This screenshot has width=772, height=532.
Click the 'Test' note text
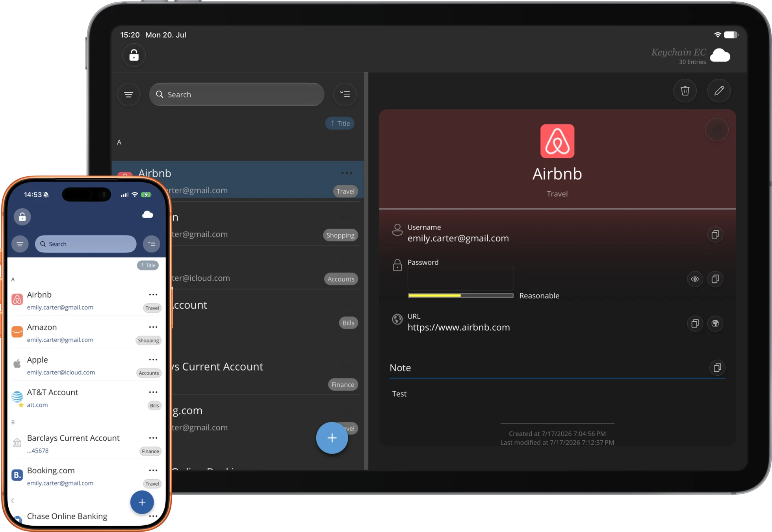(399, 394)
